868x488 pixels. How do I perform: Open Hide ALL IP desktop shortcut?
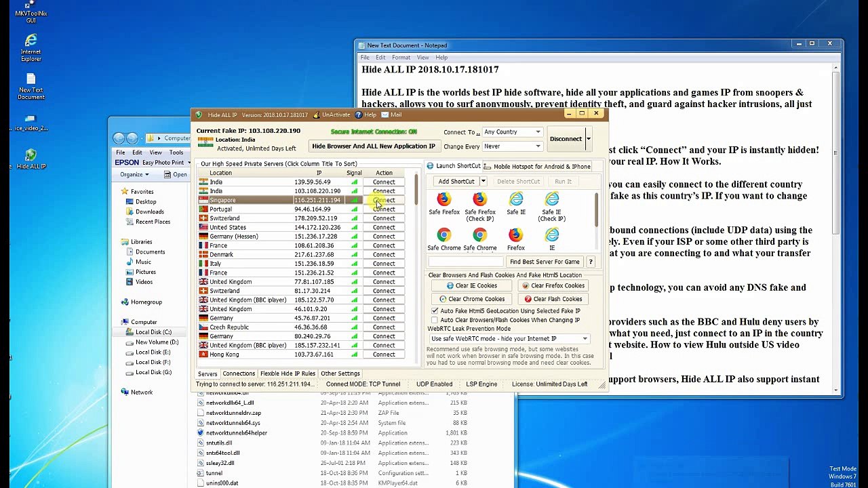pyautogui.click(x=31, y=159)
